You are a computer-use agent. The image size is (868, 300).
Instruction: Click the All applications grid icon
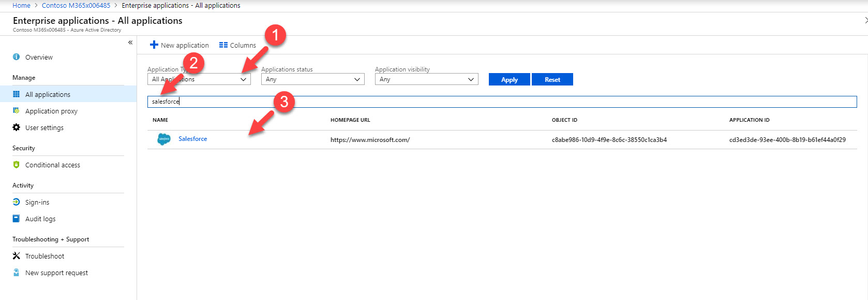tap(16, 94)
